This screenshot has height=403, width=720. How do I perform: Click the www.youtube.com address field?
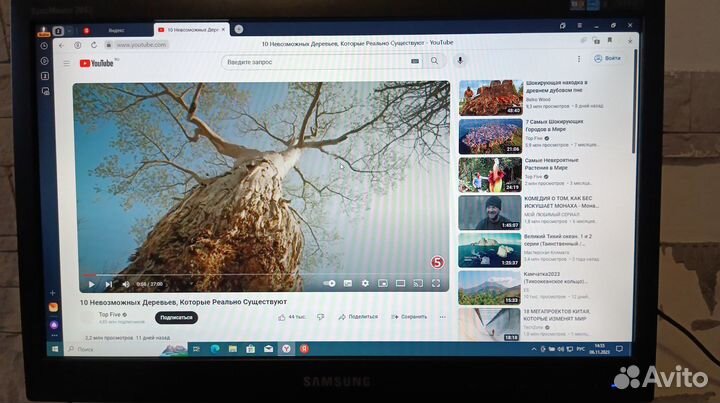click(141, 45)
